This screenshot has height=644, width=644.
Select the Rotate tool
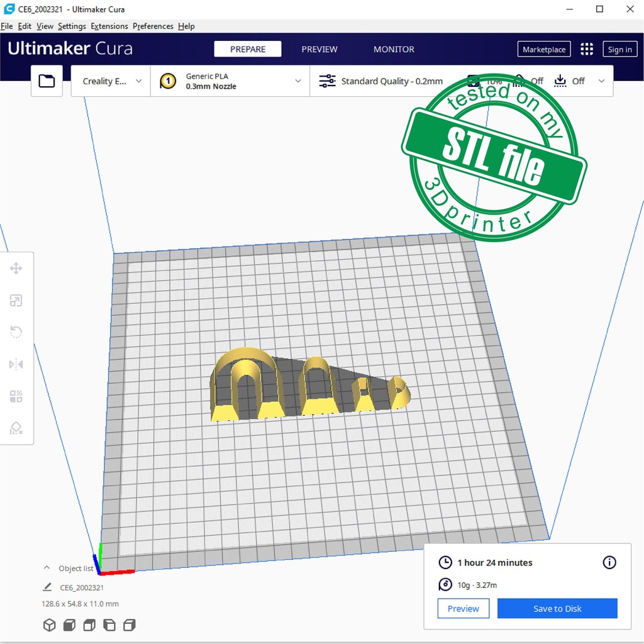tap(16, 332)
